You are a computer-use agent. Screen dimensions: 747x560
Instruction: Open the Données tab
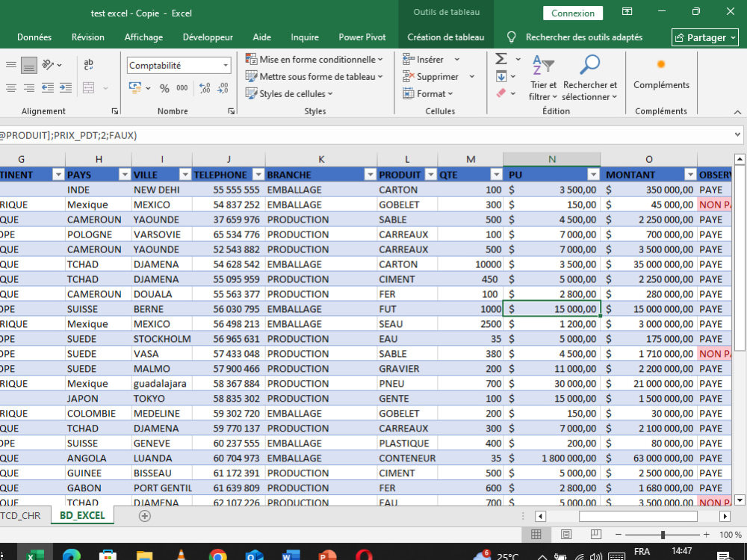[34, 37]
